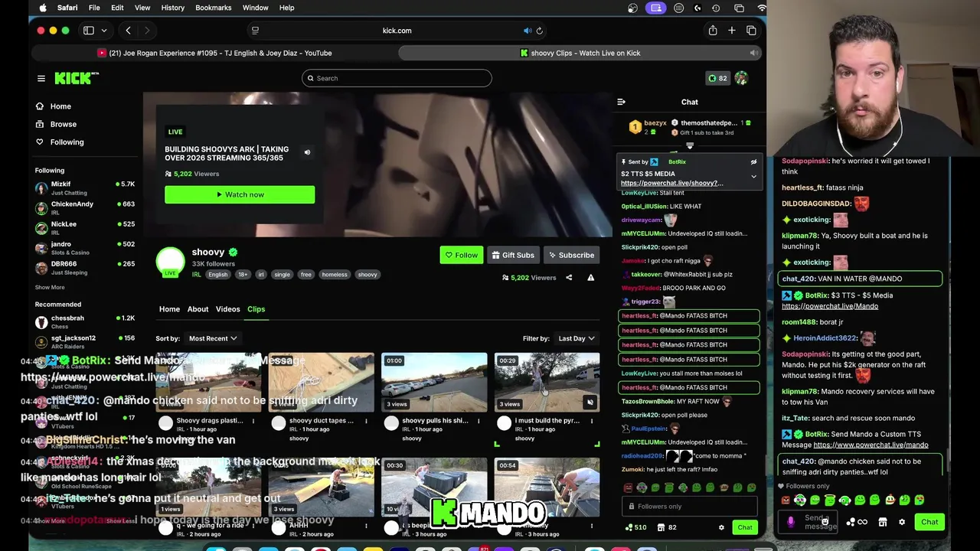The image size is (980, 551).
Task: Open 'shoovy pulls his shi...' clip thumbnail
Action: pyautogui.click(x=434, y=382)
